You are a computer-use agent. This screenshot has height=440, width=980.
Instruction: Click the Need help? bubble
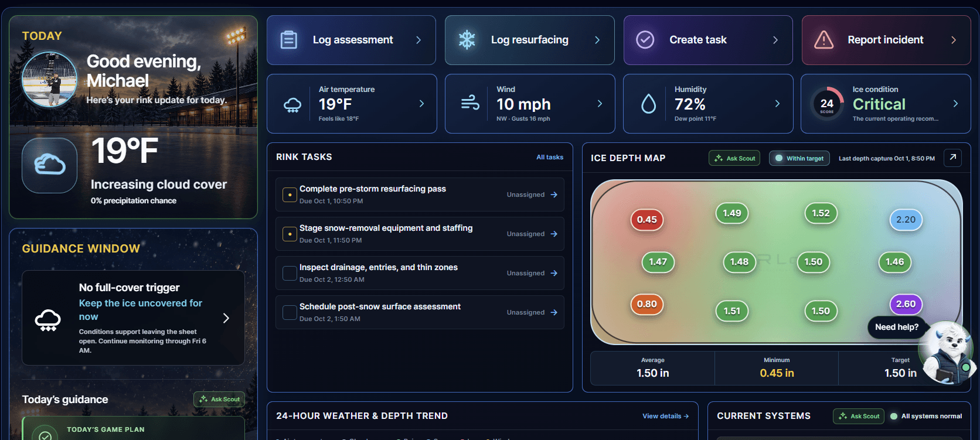click(897, 327)
